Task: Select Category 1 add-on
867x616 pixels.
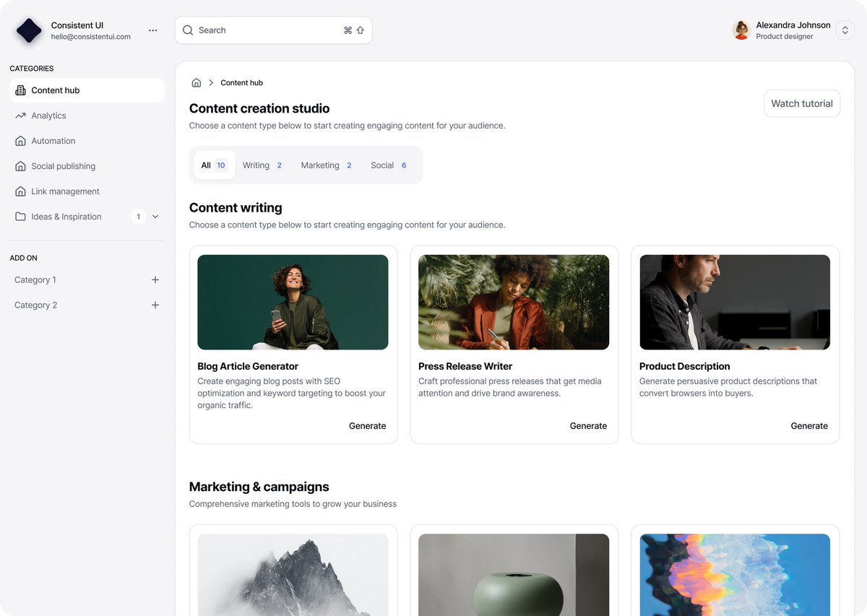Action: (87, 280)
